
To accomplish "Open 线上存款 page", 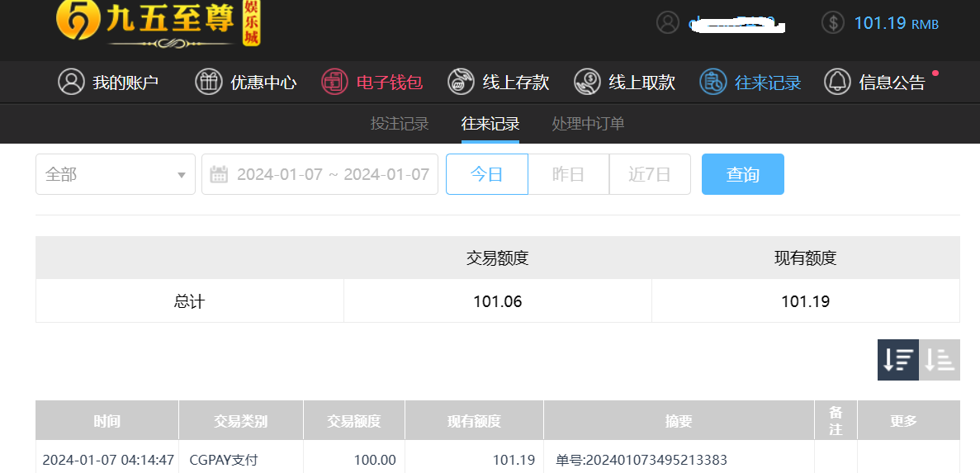I will (499, 82).
